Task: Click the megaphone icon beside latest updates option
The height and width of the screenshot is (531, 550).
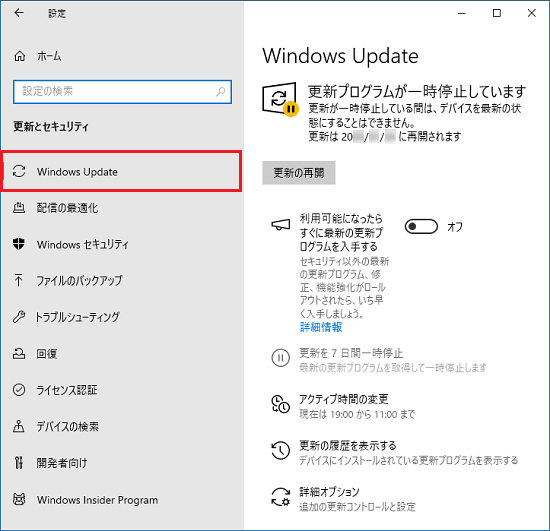Action: [281, 224]
